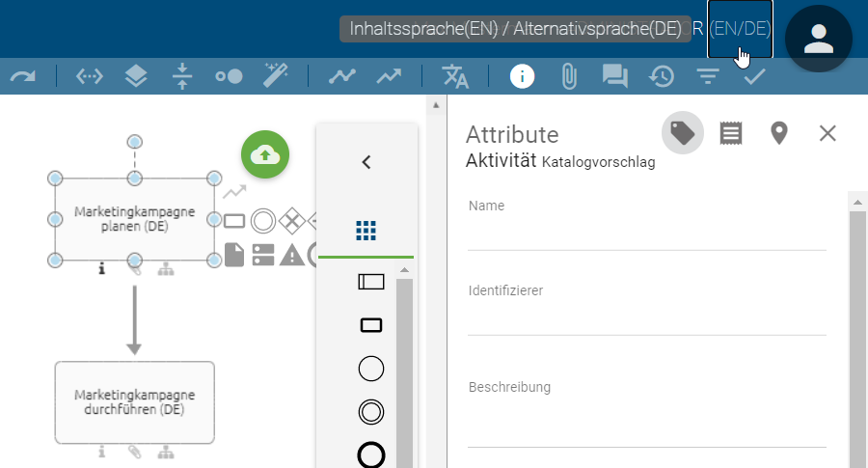Click hierarchy icon below 'Marketingkampagne planen' node
This screenshot has height=468, width=868.
pos(166,270)
